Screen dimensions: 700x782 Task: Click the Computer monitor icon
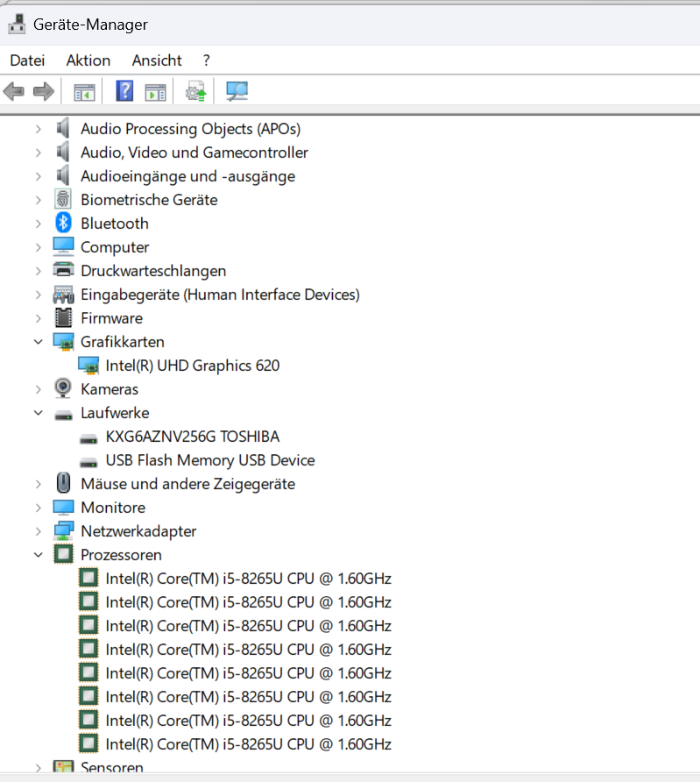(x=63, y=246)
